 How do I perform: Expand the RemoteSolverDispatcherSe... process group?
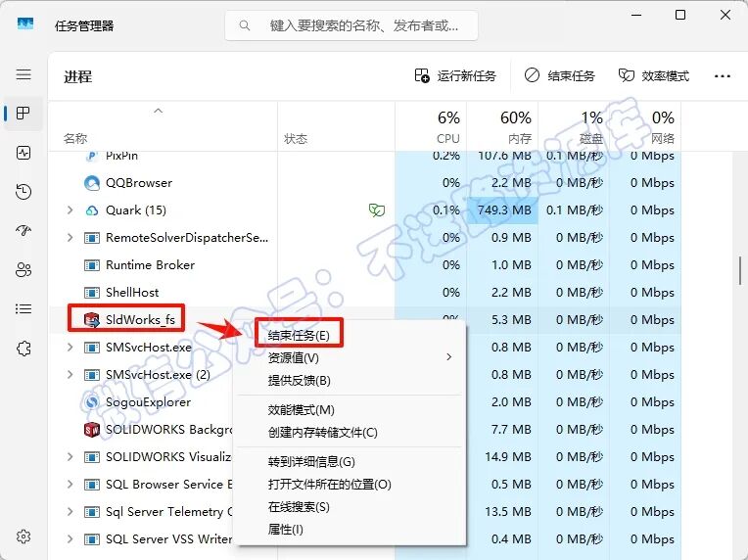(x=70, y=238)
